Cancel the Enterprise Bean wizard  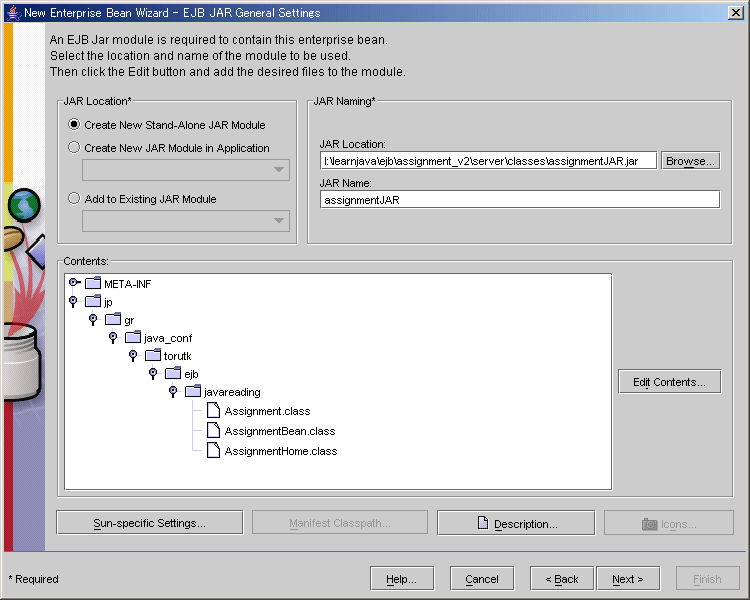point(482,579)
